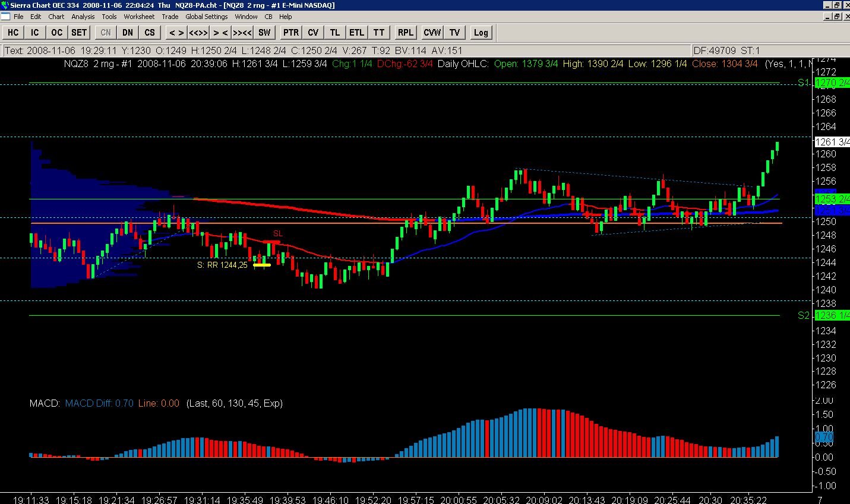Click the yellow S: RR 1244,25 marker
850x504 pixels.
(261, 265)
